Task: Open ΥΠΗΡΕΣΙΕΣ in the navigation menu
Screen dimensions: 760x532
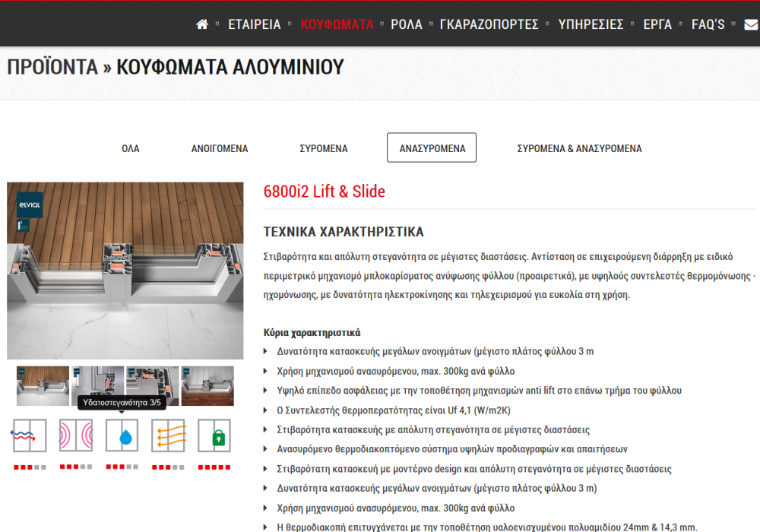Action: (591, 24)
